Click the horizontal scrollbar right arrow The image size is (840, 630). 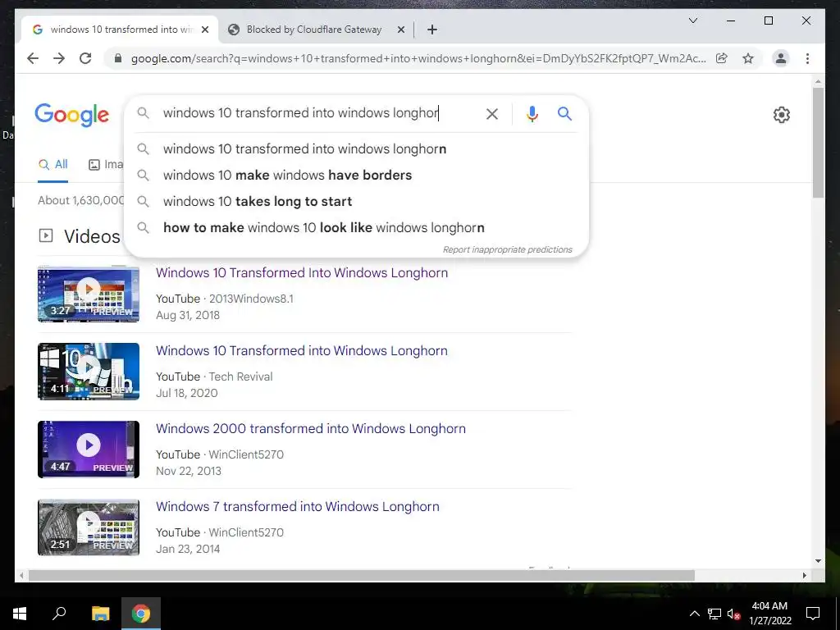pos(804,575)
